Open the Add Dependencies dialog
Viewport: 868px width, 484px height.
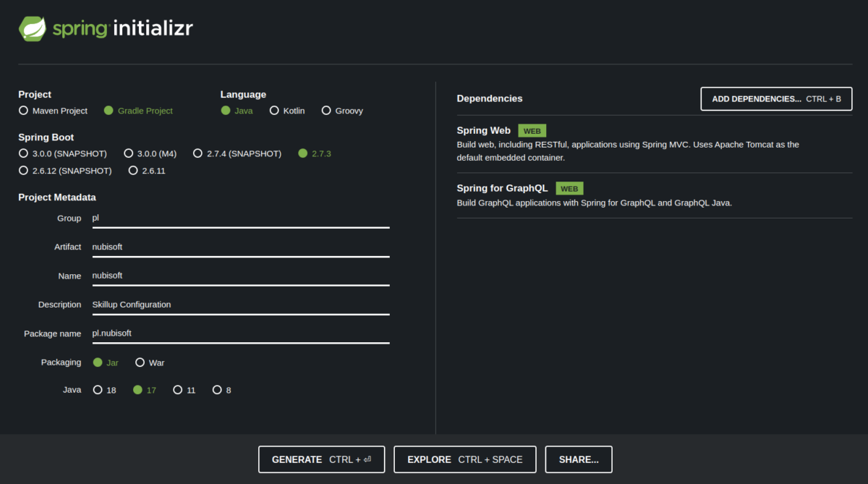pyautogui.click(x=776, y=98)
